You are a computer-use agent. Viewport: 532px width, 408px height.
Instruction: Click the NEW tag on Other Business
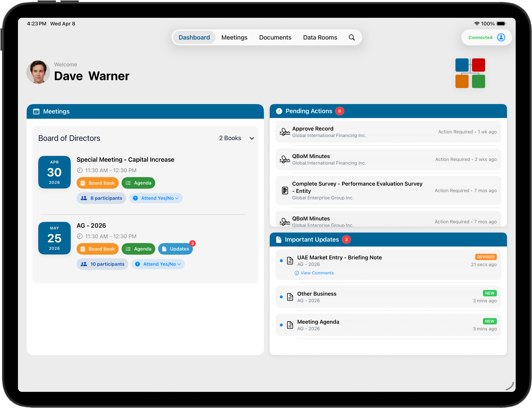coord(489,293)
